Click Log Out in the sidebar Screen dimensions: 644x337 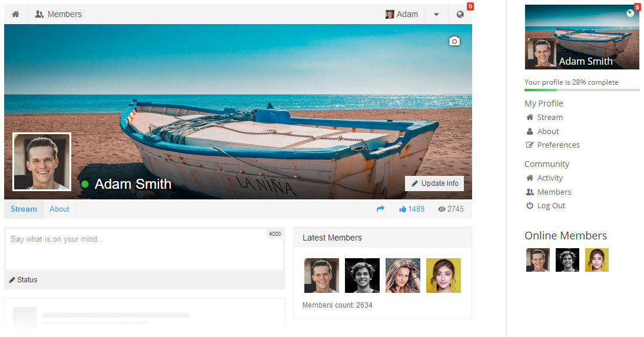pyautogui.click(x=551, y=206)
